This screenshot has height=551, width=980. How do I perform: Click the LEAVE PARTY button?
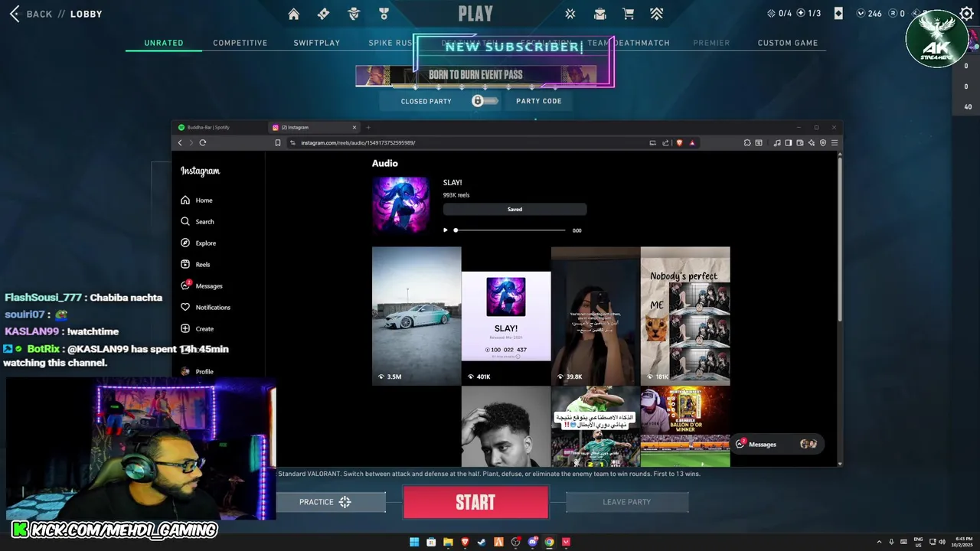[626, 502]
